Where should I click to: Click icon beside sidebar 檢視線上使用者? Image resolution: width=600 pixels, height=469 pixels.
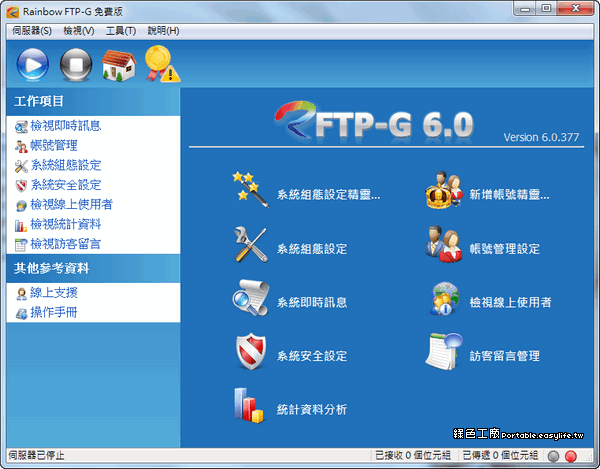[21, 206]
